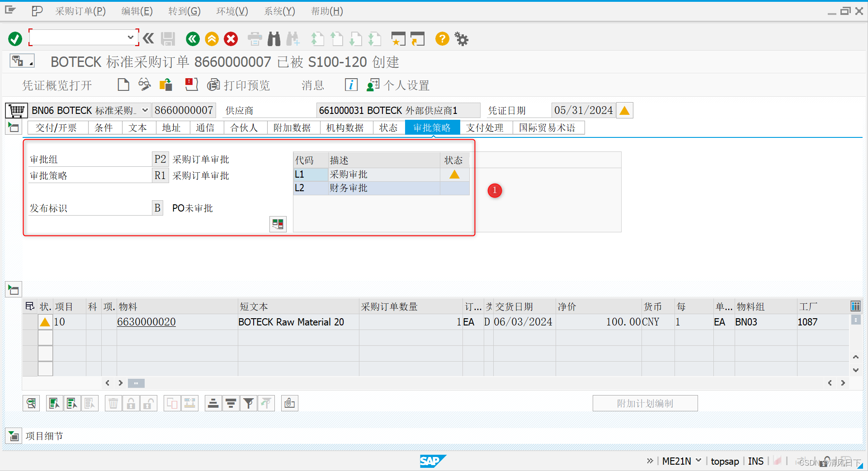
Task: Open the BN06 BOTECK order type dropdown
Action: 145,110
